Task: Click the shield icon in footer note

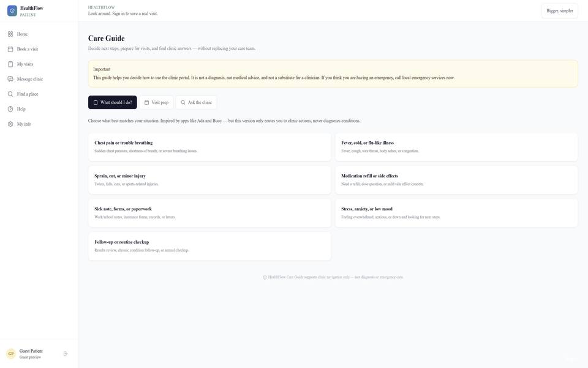Action: click(x=265, y=277)
